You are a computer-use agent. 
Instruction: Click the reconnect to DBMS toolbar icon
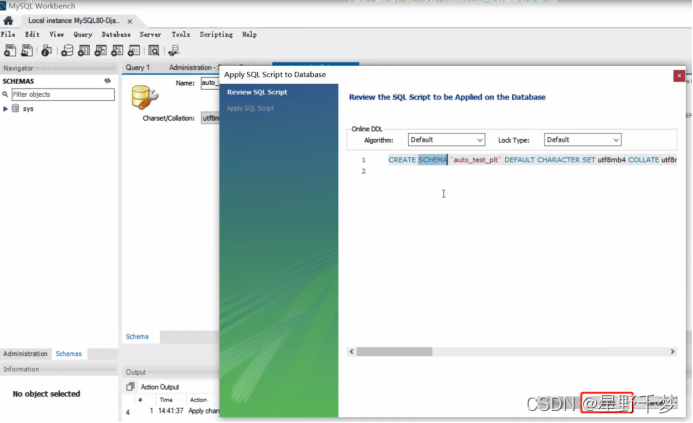(174, 50)
